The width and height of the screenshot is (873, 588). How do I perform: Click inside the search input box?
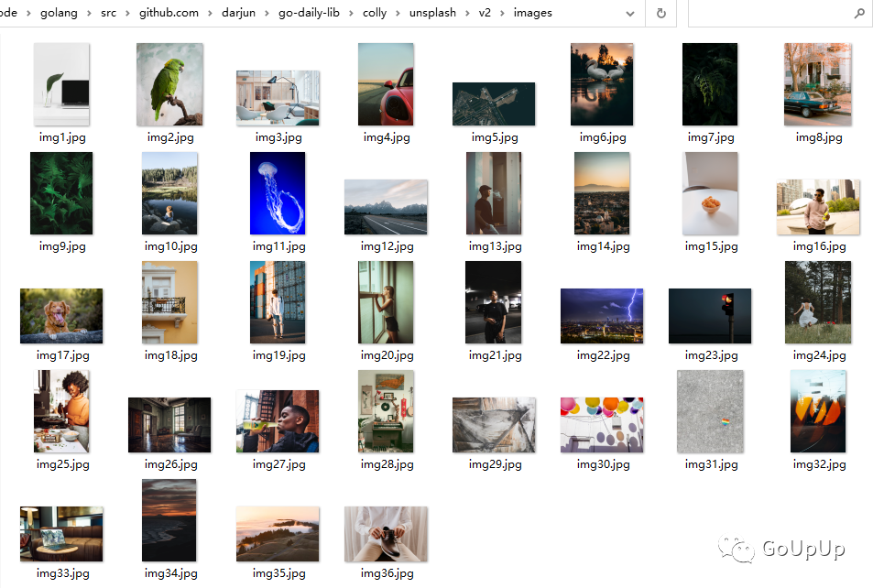tap(769, 14)
